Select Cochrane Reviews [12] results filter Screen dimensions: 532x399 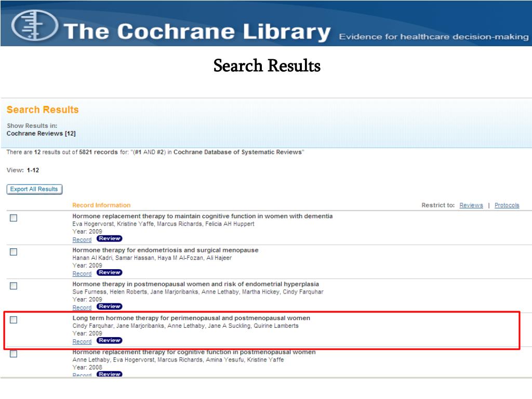(41, 134)
